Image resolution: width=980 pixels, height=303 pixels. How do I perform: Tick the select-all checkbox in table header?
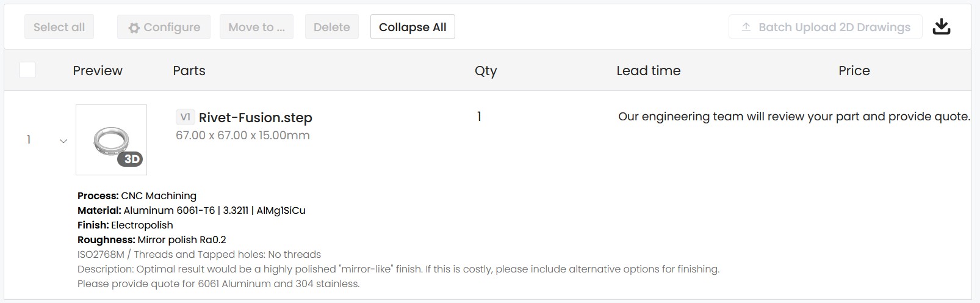point(27,70)
